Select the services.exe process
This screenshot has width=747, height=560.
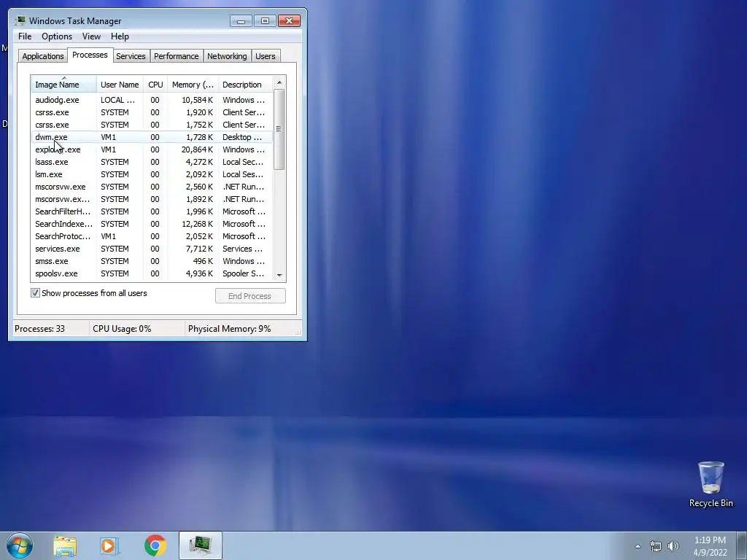(x=152, y=249)
